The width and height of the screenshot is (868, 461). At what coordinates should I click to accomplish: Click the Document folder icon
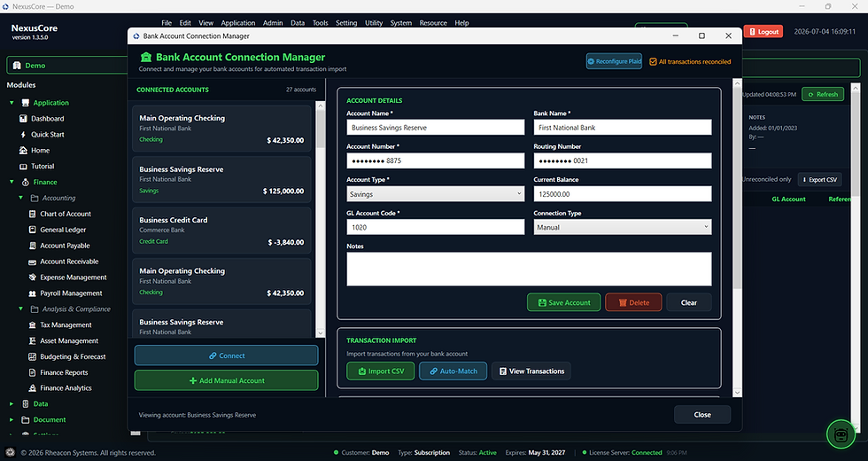[x=26, y=420]
